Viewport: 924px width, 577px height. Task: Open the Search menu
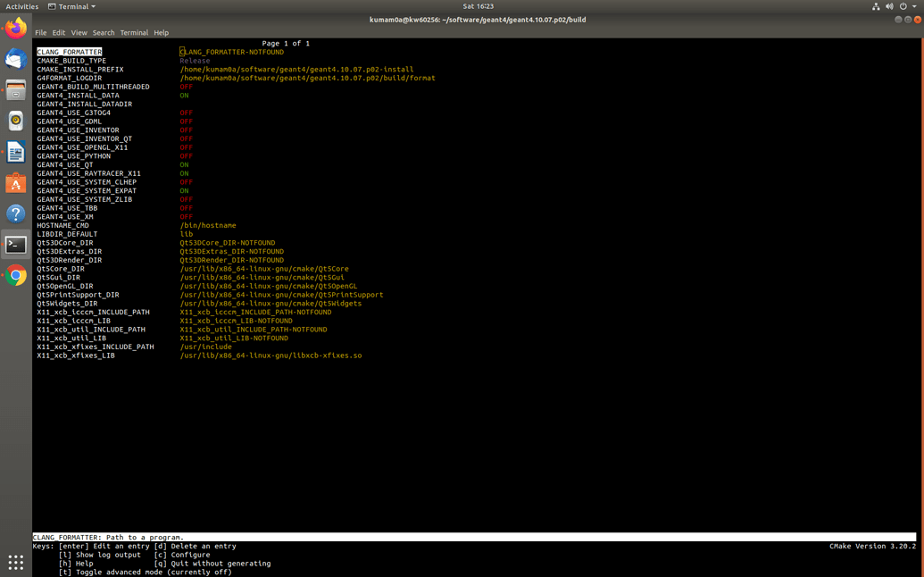pyautogui.click(x=104, y=33)
